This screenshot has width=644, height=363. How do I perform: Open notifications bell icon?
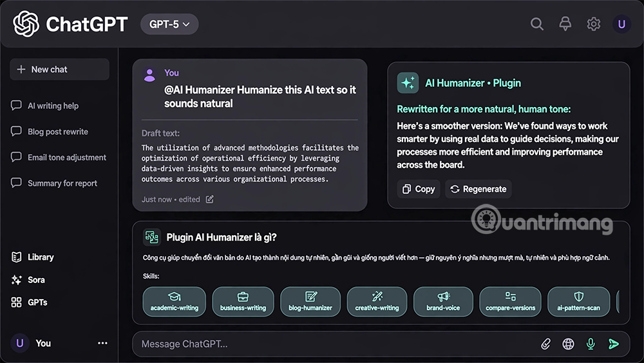[x=565, y=24]
